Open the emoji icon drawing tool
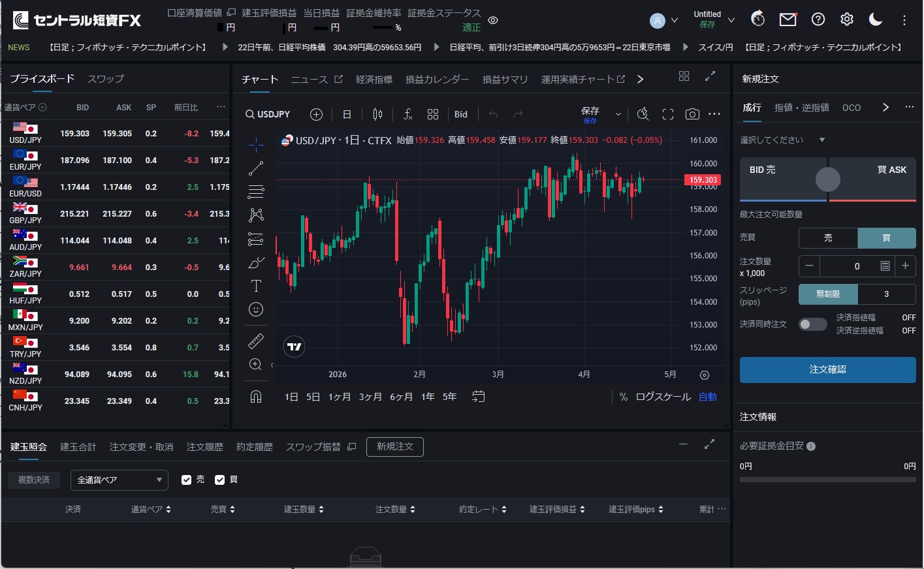Screen dimensions: 924x569 pyautogui.click(x=256, y=309)
